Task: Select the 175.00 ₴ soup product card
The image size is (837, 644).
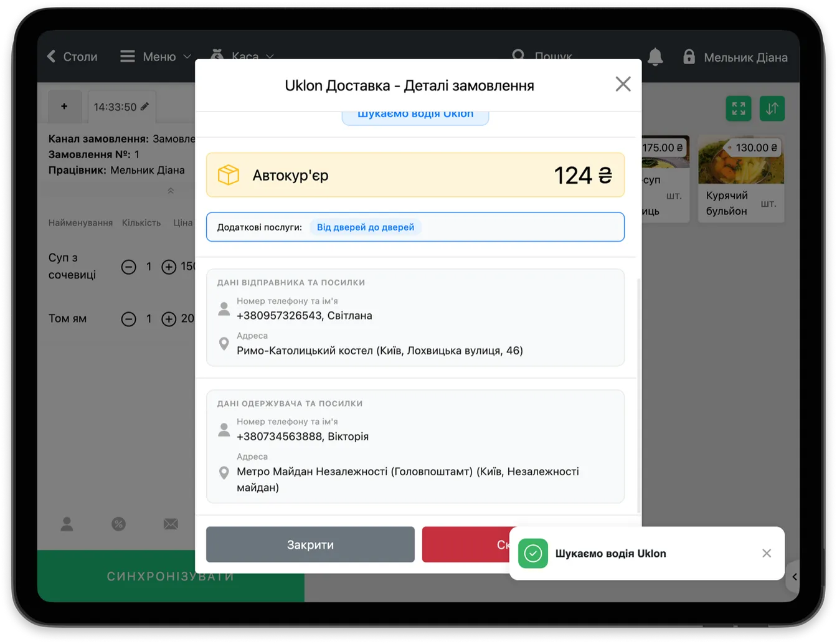Action: pos(665,179)
